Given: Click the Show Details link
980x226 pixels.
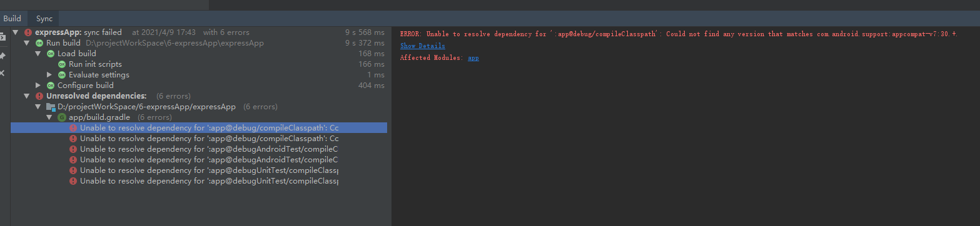Looking at the screenshot, I should [x=423, y=46].
